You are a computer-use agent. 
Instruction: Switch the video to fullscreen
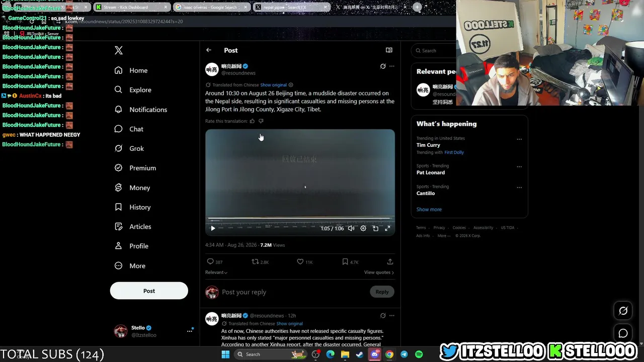point(387,228)
